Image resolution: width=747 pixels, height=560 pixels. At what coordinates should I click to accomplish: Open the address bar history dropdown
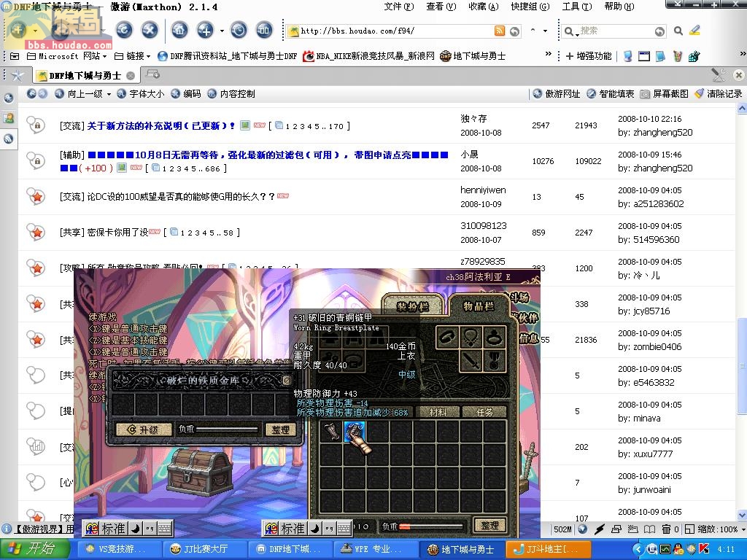click(545, 31)
